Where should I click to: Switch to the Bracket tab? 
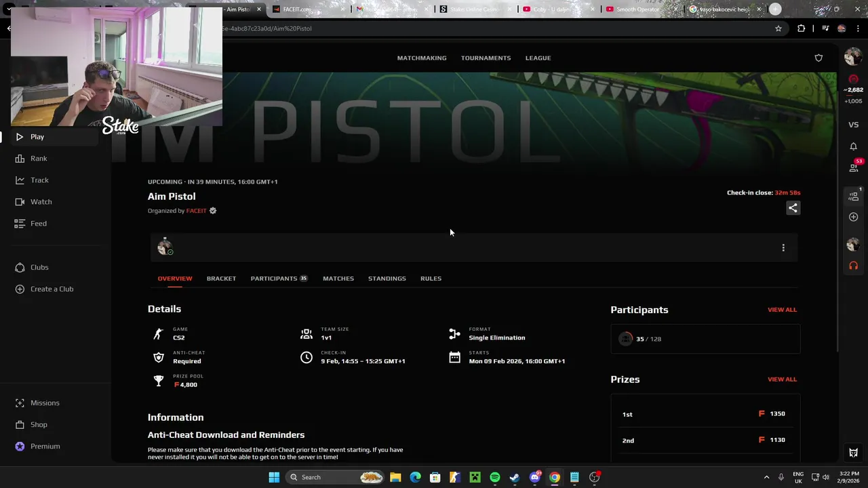(221, 279)
